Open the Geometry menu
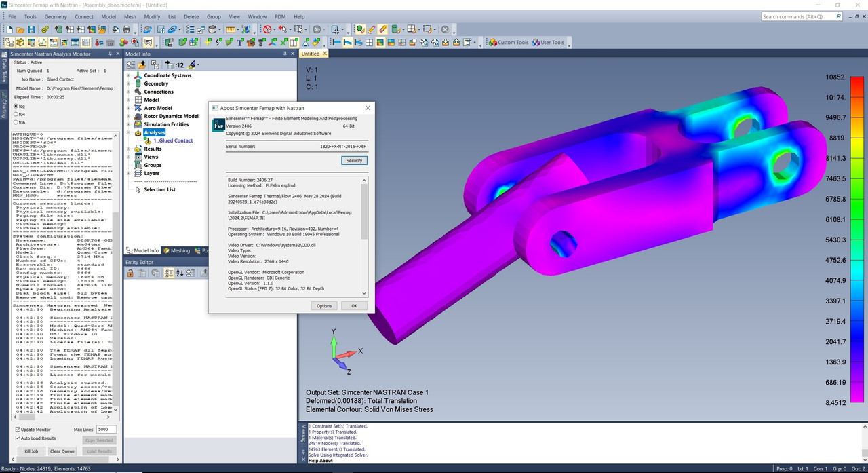868x473 pixels. tap(56, 16)
